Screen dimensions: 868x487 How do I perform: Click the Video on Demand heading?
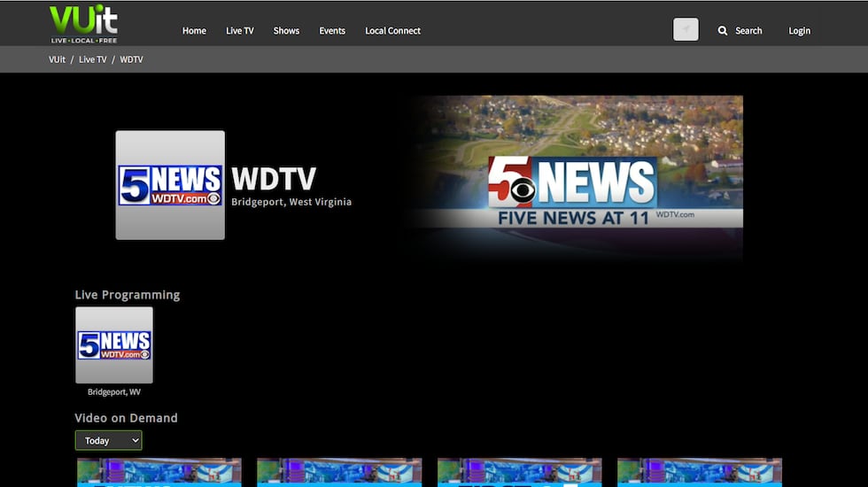pos(126,418)
